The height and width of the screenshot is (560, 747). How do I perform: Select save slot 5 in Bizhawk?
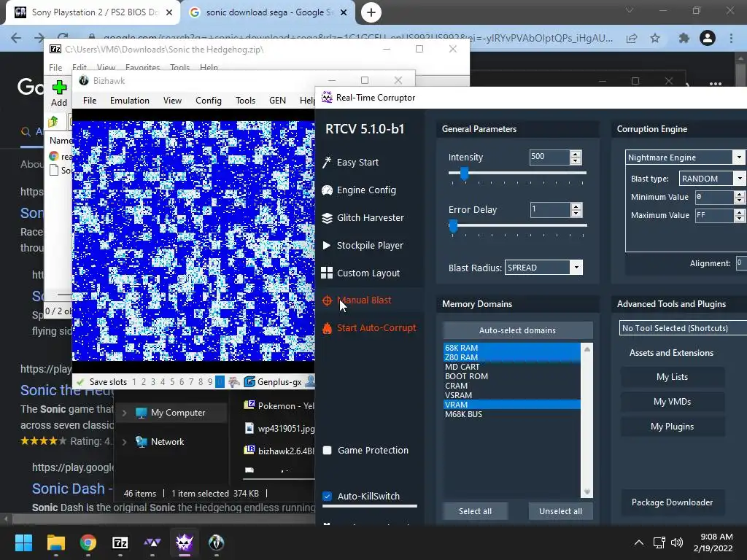click(172, 382)
